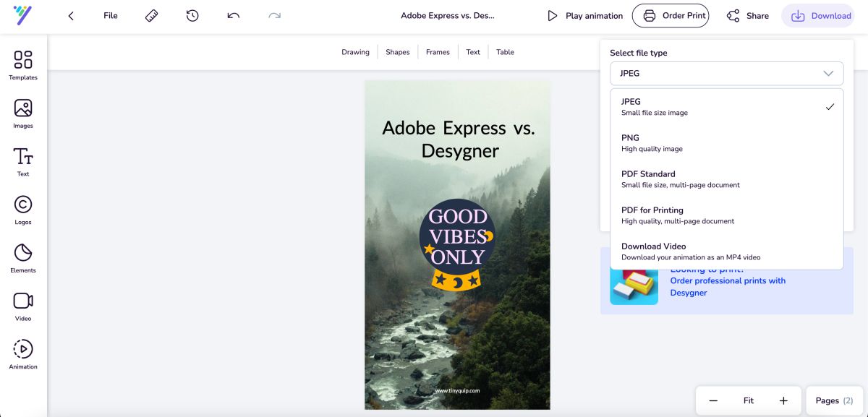Click the Fit zoom label
This screenshot has width=868, height=417.
[x=749, y=400]
